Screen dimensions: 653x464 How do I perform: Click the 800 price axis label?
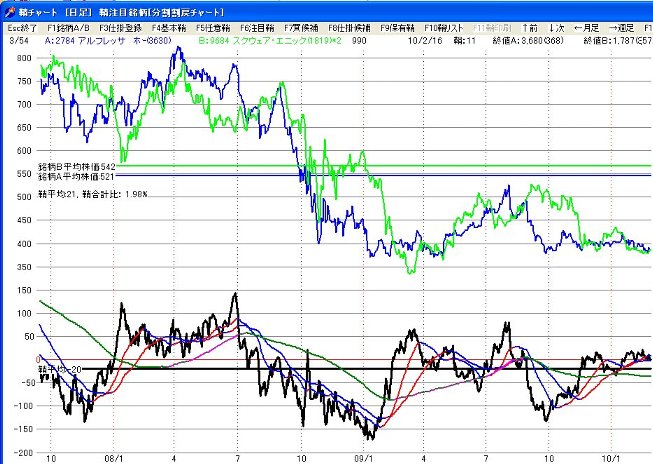pyautogui.click(x=24, y=58)
